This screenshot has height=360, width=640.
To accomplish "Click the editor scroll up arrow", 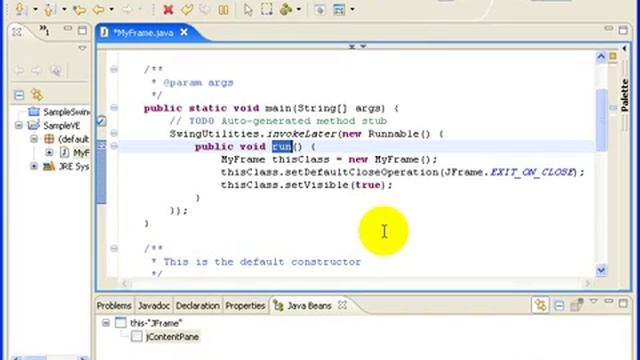I will (x=601, y=57).
